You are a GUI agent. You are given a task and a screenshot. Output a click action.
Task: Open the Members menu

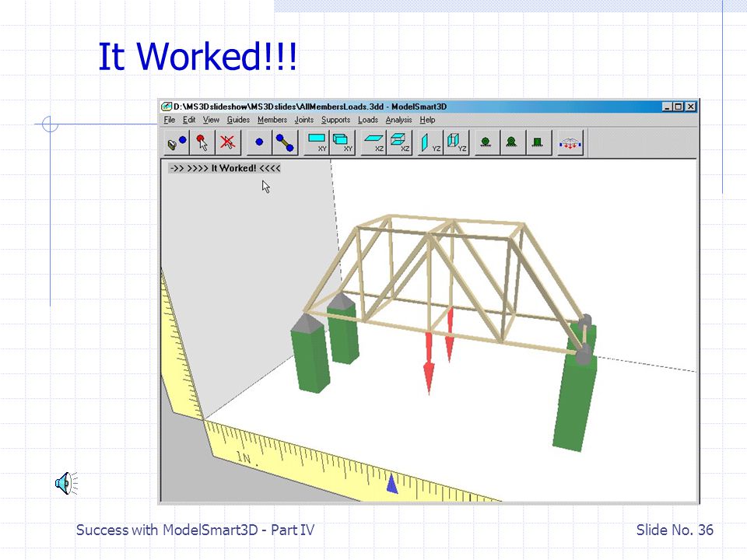[272, 120]
